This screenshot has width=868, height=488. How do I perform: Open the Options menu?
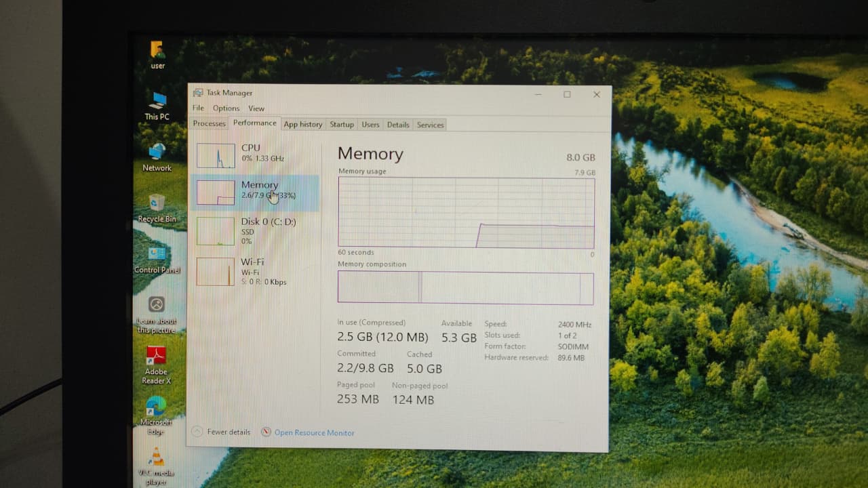tap(226, 108)
